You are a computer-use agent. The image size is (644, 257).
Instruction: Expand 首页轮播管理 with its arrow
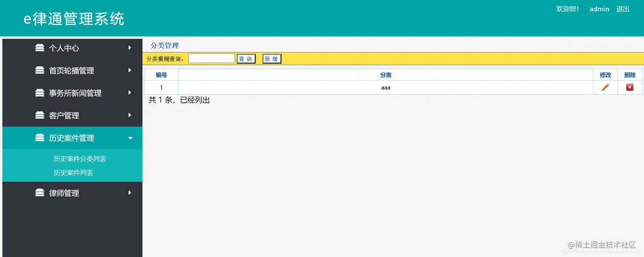[130, 70]
